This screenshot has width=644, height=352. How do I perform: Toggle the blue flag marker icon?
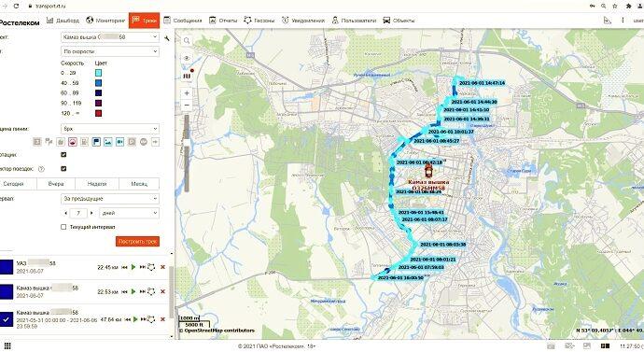(96, 142)
